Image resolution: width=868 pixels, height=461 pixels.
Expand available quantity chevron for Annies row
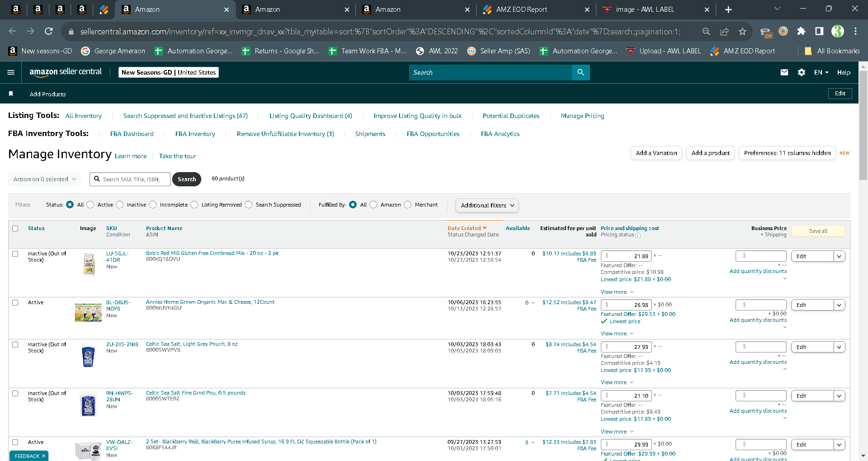(x=533, y=303)
